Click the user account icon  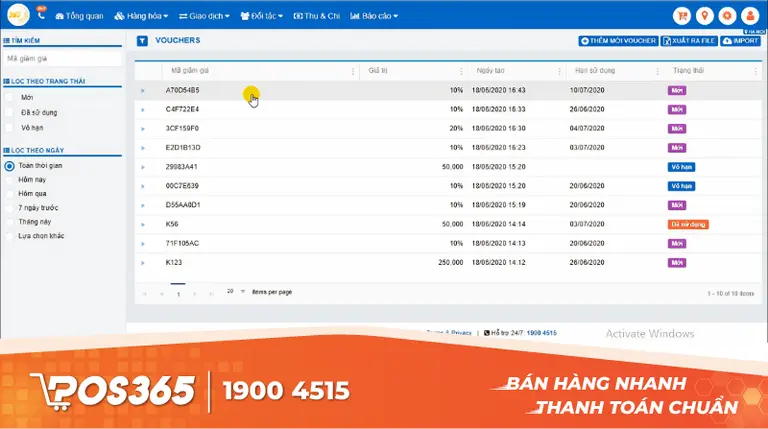click(750, 16)
